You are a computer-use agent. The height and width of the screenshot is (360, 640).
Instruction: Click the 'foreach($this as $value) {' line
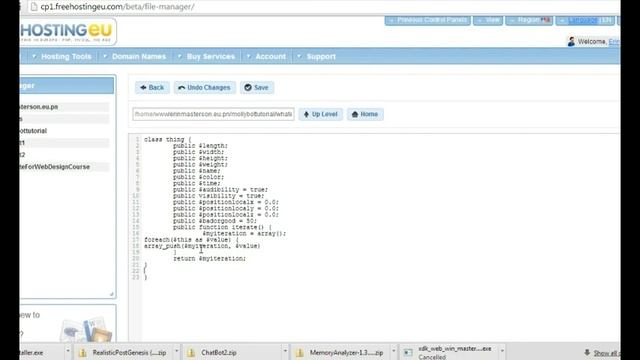pos(191,240)
